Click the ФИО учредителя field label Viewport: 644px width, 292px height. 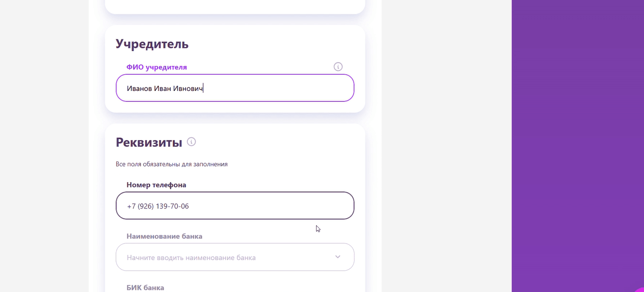[157, 67]
